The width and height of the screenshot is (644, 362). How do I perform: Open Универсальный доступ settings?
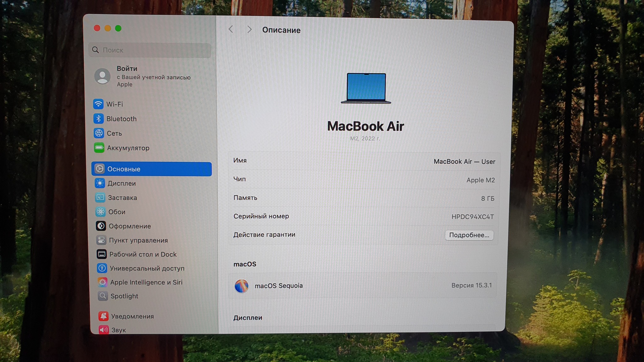tap(147, 268)
